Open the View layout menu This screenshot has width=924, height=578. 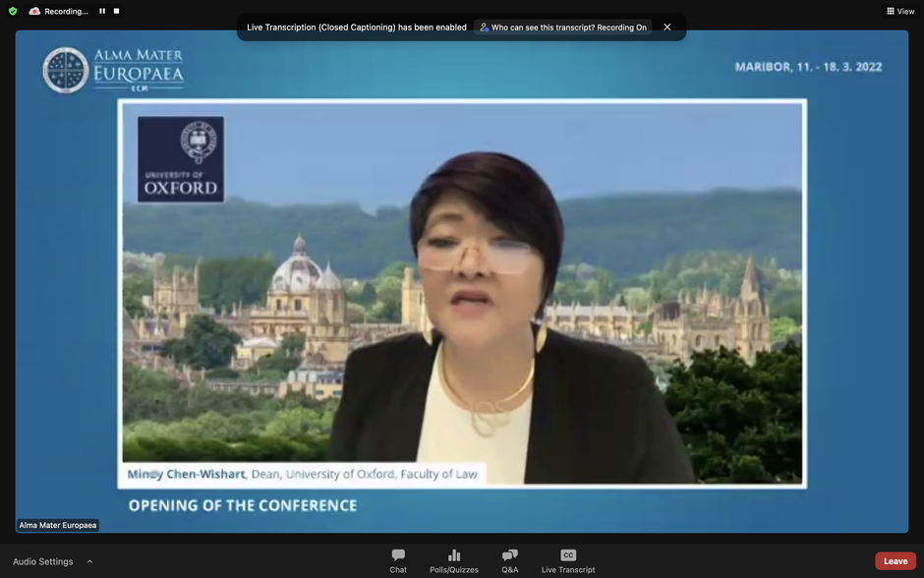(x=900, y=11)
